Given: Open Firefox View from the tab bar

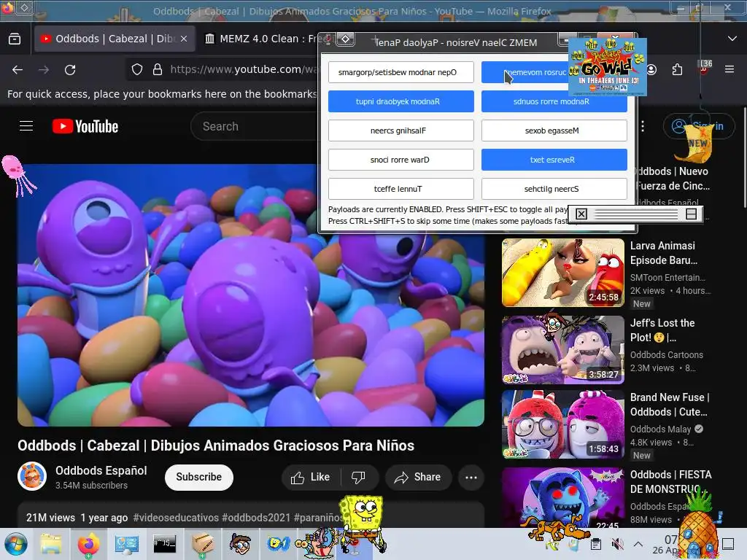Looking at the screenshot, I should tap(15, 39).
